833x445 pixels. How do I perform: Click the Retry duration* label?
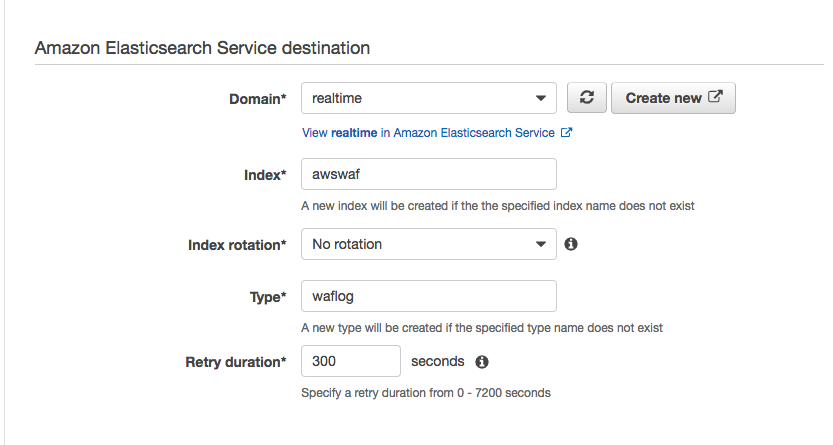tap(236, 362)
